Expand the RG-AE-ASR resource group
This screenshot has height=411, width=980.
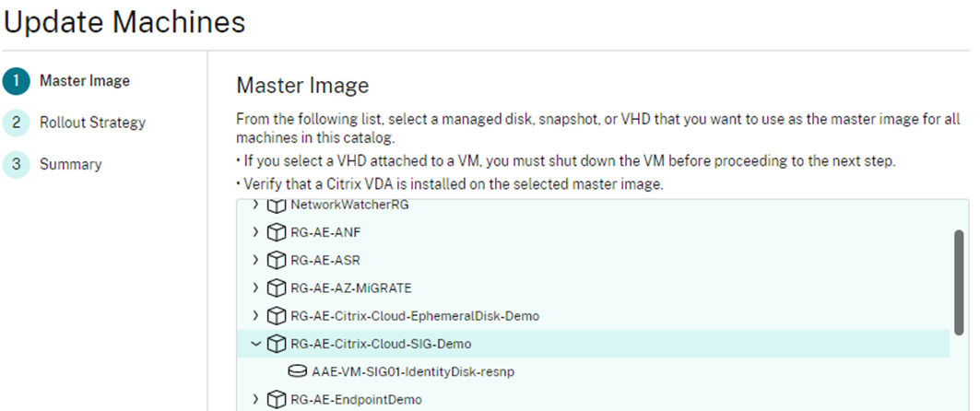255,260
